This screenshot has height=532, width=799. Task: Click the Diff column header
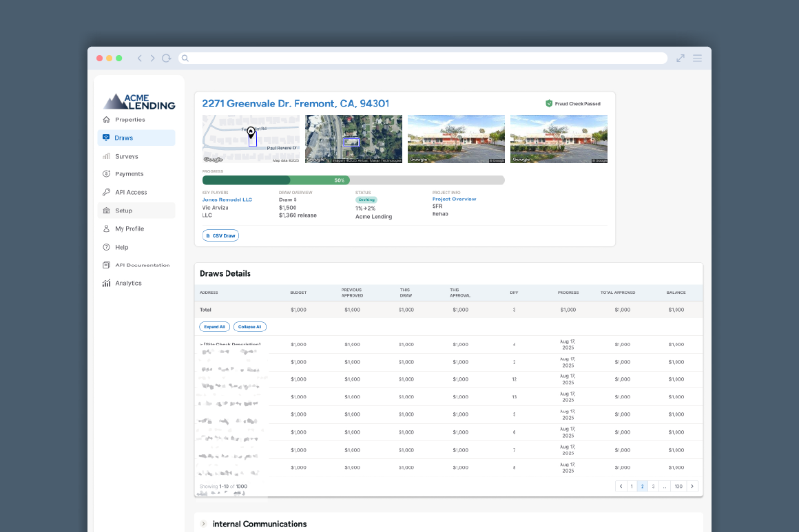pyautogui.click(x=514, y=292)
